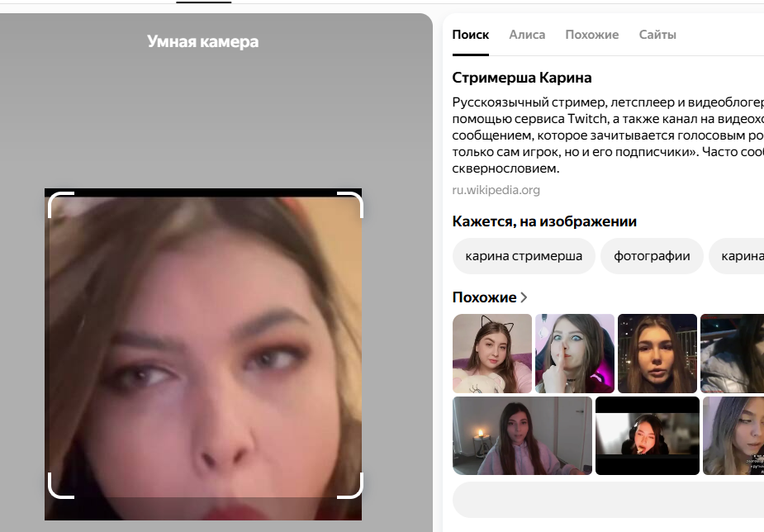Click the Умная камера title
The height and width of the screenshot is (532, 764).
tap(202, 41)
